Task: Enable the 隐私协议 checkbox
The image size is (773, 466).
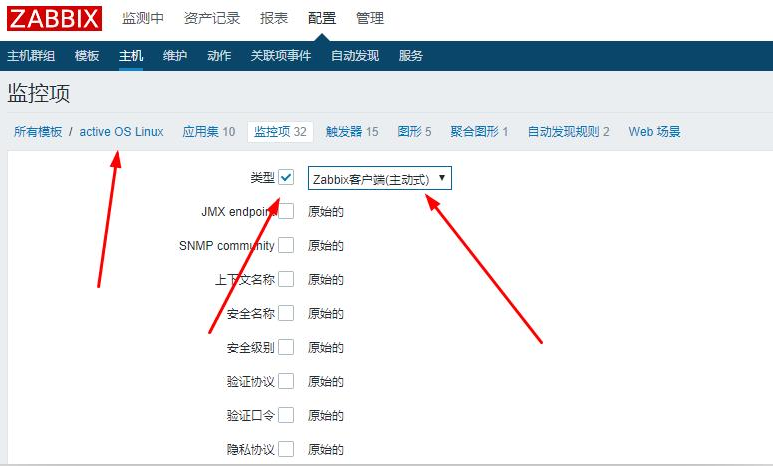Action: point(286,449)
